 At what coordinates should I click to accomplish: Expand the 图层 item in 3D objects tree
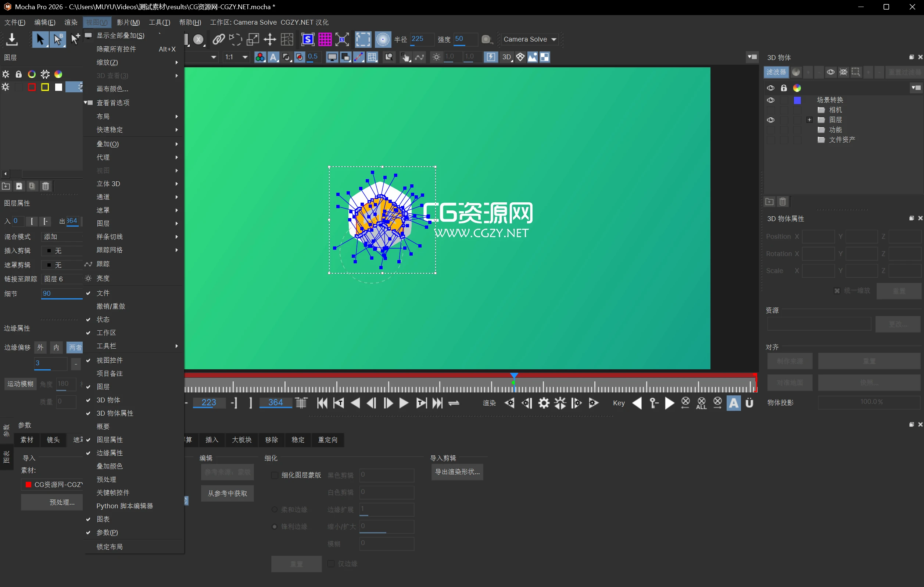pyautogui.click(x=809, y=120)
